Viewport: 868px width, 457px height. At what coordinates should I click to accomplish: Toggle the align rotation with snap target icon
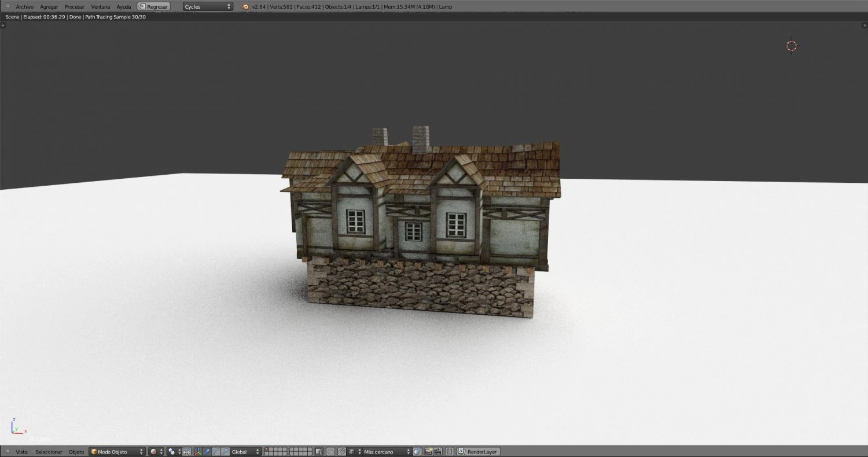click(417, 452)
